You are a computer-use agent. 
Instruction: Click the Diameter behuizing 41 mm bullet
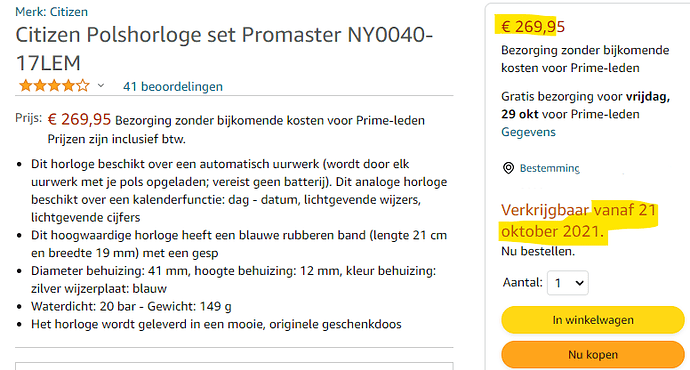pyautogui.click(x=233, y=279)
